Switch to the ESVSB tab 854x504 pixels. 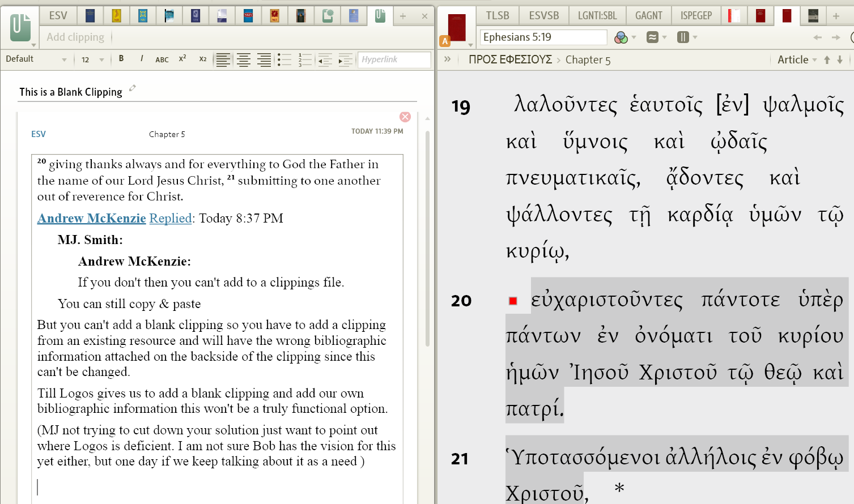tap(544, 16)
